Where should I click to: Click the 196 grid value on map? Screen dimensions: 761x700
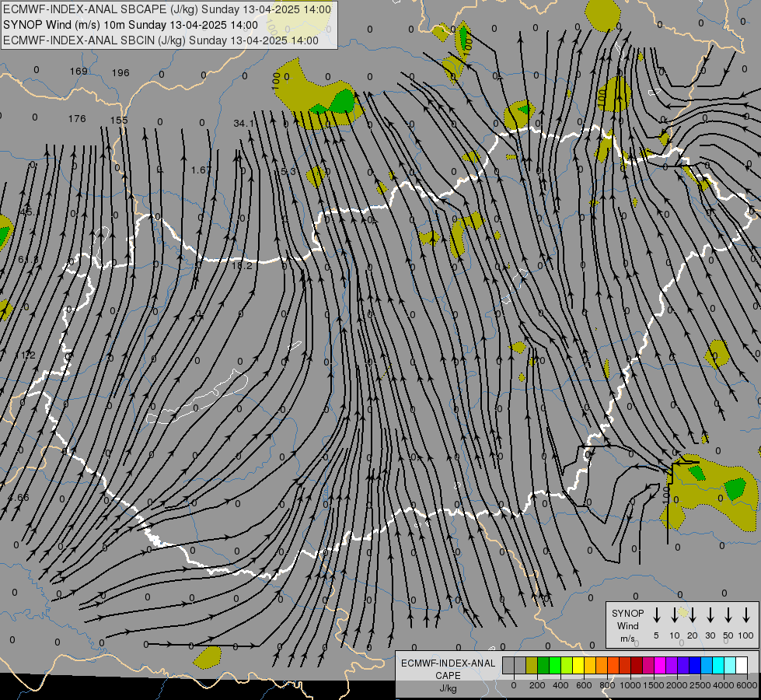tap(120, 73)
